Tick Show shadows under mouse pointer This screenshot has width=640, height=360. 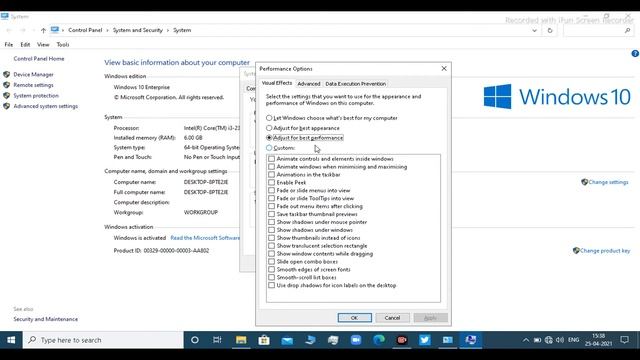tap(271, 222)
